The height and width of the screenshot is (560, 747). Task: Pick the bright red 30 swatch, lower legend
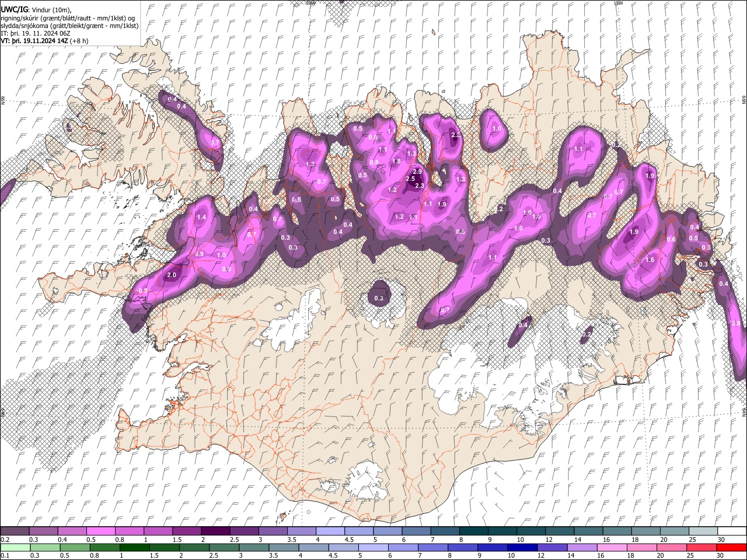click(x=731, y=547)
